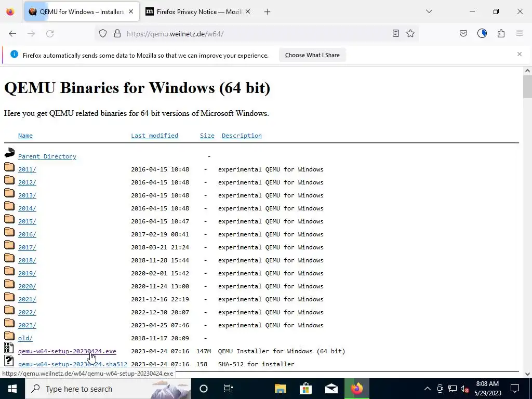Open the 2021/ folder link

pyautogui.click(x=27, y=299)
